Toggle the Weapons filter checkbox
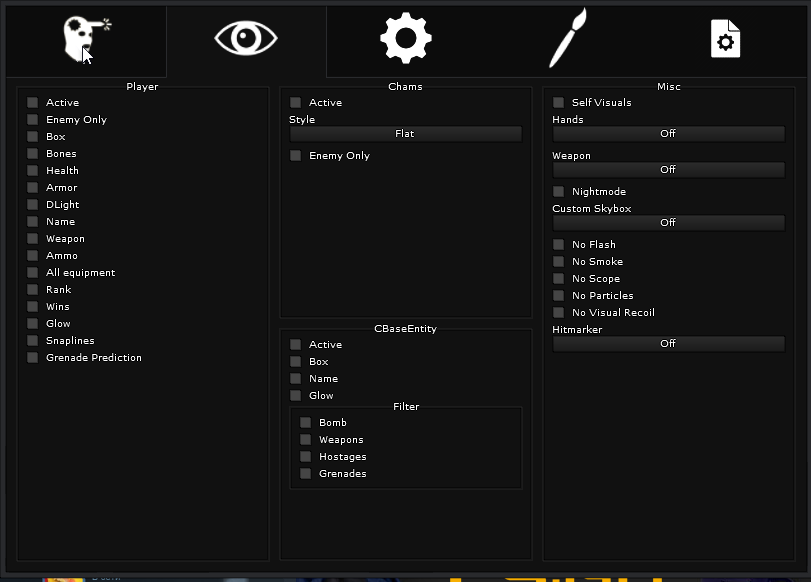811x582 pixels. pos(306,440)
